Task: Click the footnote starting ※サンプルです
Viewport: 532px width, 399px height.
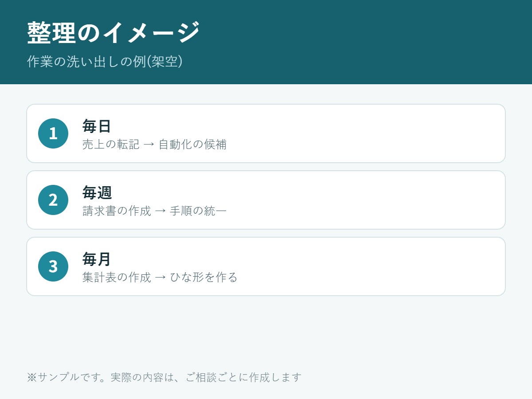Action: point(164,377)
